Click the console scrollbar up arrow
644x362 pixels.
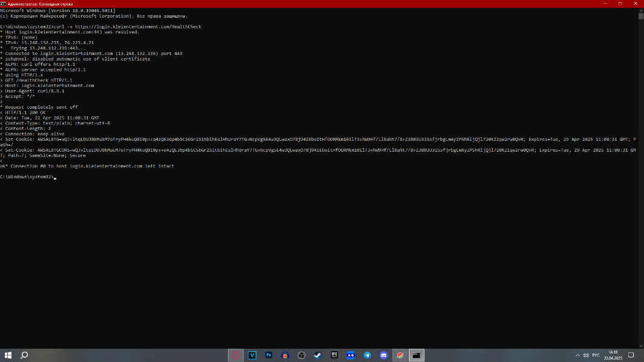tap(640, 10)
